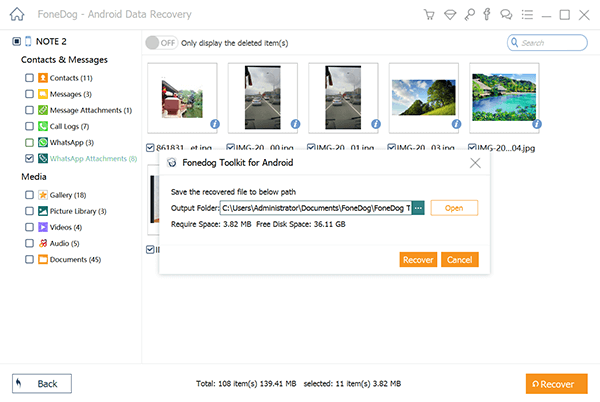Check the Picture Library (3) checkbox
This screenshot has height=402, width=600.
pos(29,211)
